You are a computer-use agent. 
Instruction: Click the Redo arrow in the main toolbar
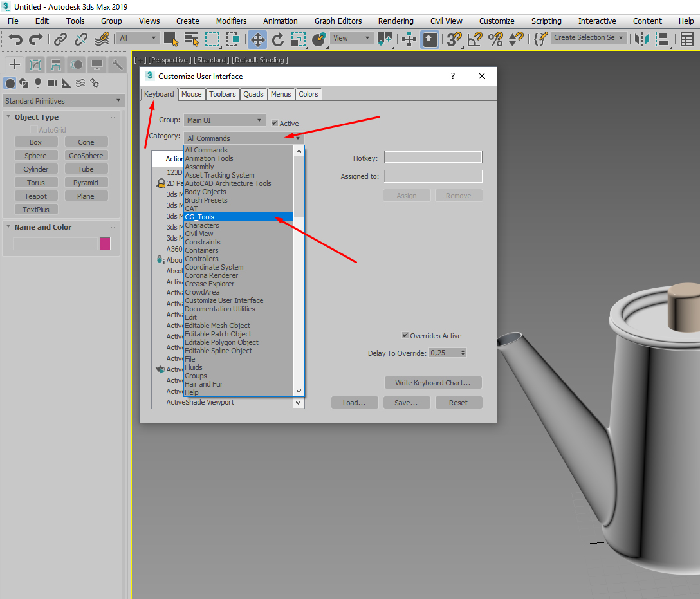[x=36, y=39]
